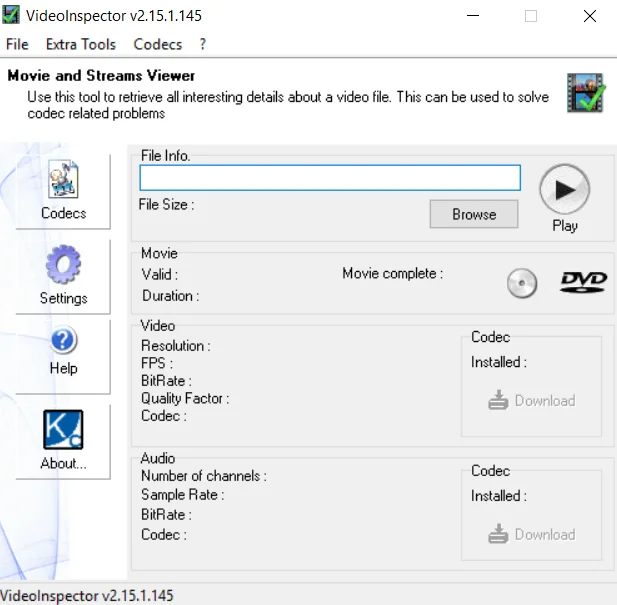Click the audio codec Download icon
The height and width of the screenshot is (605, 617).
click(498, 534)
